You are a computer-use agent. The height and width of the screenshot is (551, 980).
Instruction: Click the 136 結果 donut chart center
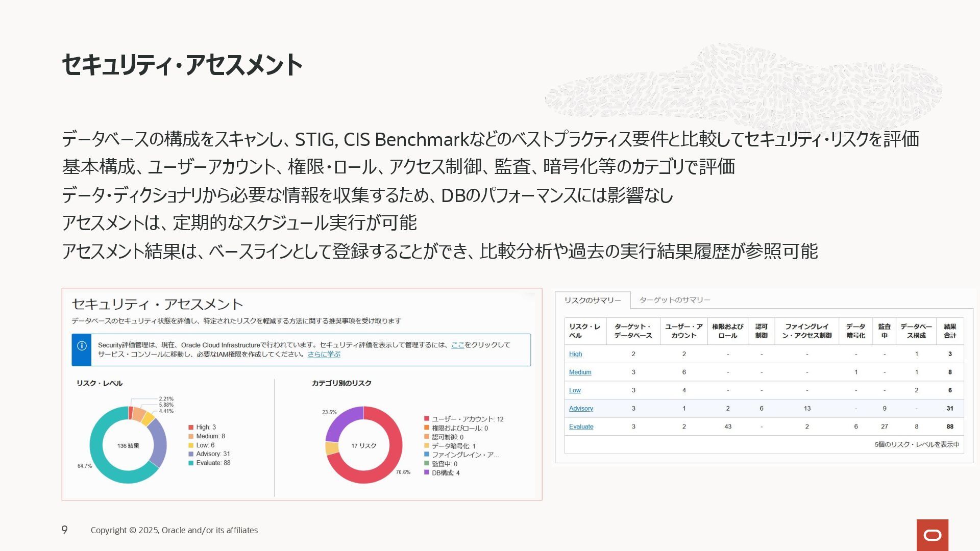(x=128, y=446)
